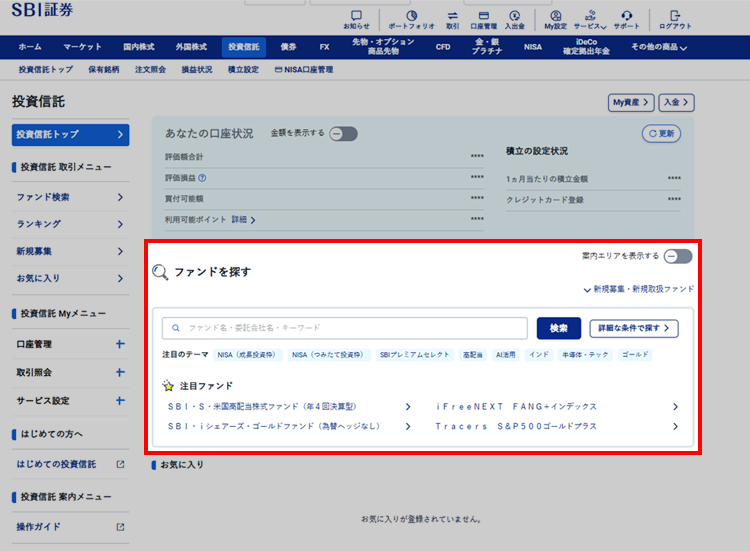
Task: Open the ポートフォリオ portfolio icon
Action: (411, 20)
